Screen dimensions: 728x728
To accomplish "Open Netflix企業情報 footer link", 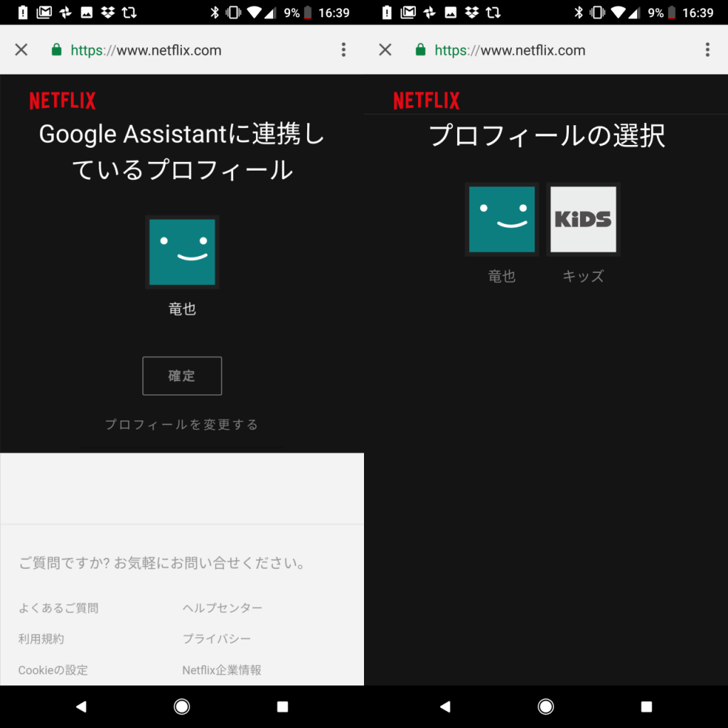I will 222,670.
